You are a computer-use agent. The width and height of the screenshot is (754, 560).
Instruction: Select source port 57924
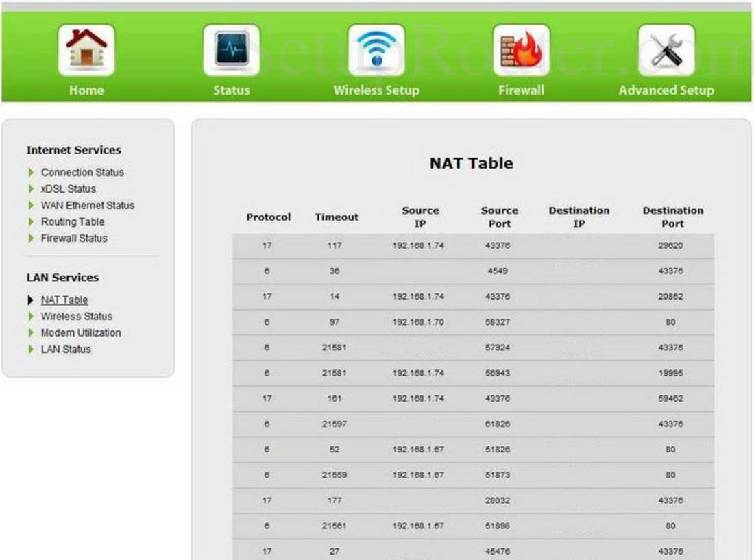(x=497, y=347)
